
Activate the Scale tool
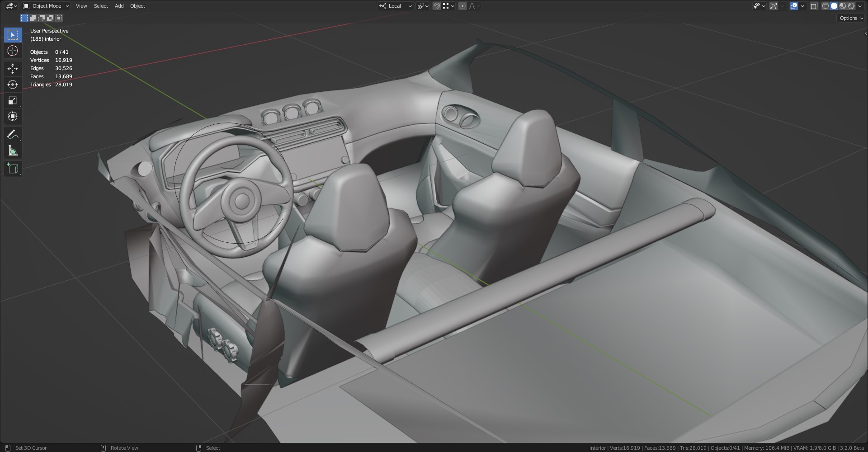13,100
